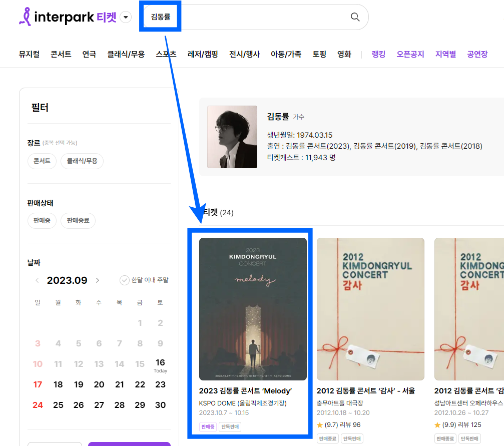Focus the search field containing 김동률

point(256,17)
